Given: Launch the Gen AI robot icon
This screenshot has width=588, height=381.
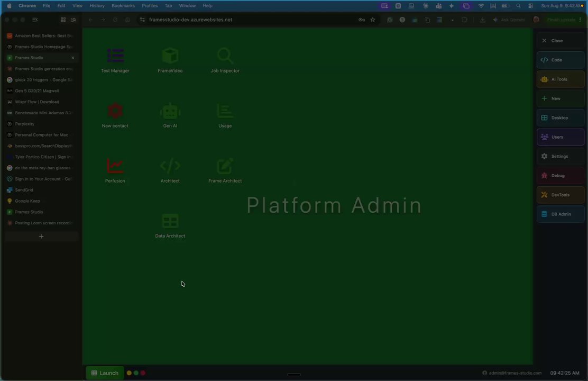Looking at the screenshot, I should 170,115.
